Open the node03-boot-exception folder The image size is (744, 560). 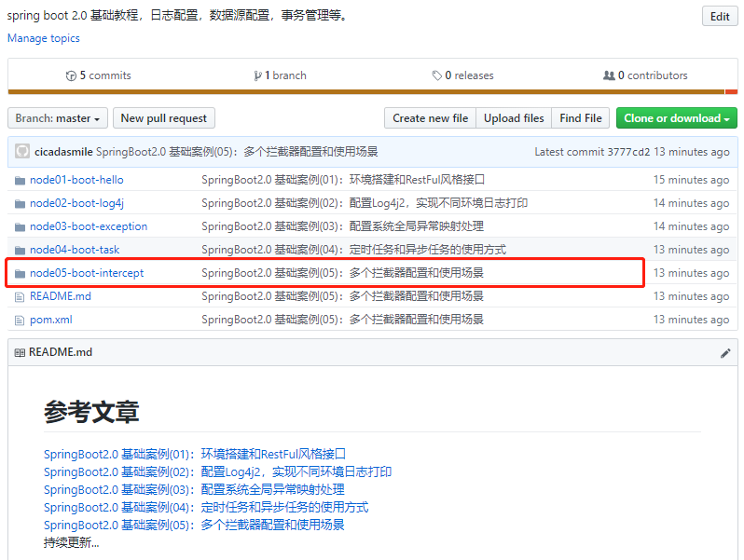pyautogui.click(x=89, y=226)
